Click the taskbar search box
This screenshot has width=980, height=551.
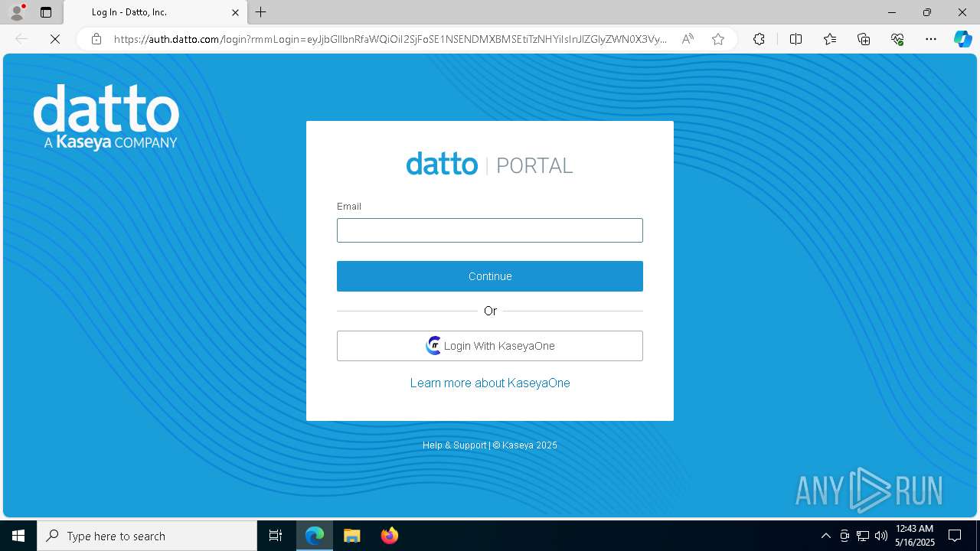(x=147, y=536)
